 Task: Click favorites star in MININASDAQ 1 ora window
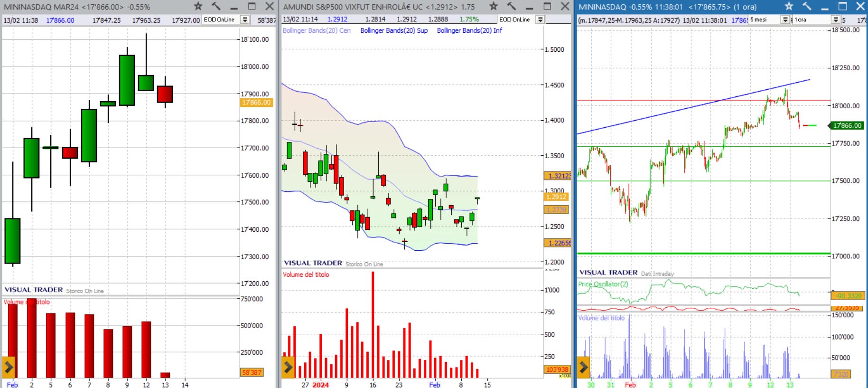click(x=789, y=6)
